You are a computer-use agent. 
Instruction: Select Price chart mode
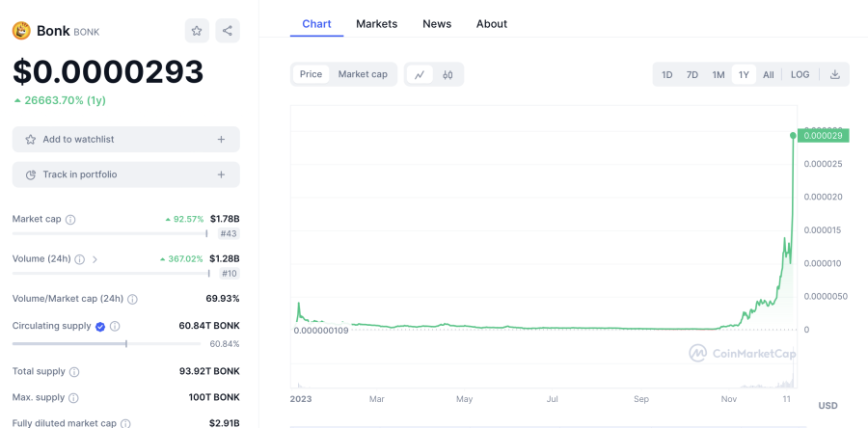pyautogui.click(x=311, y=74)
